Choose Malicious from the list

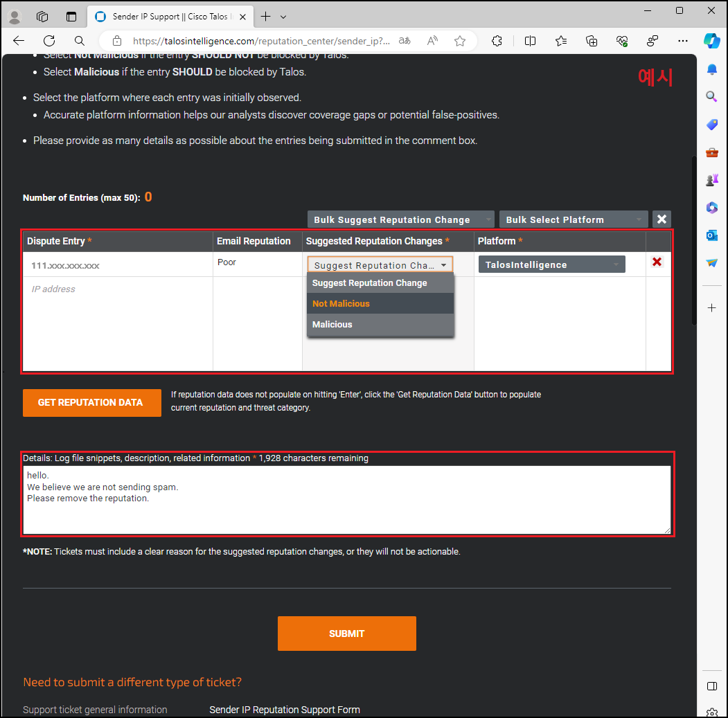click(x=380, y=325)
